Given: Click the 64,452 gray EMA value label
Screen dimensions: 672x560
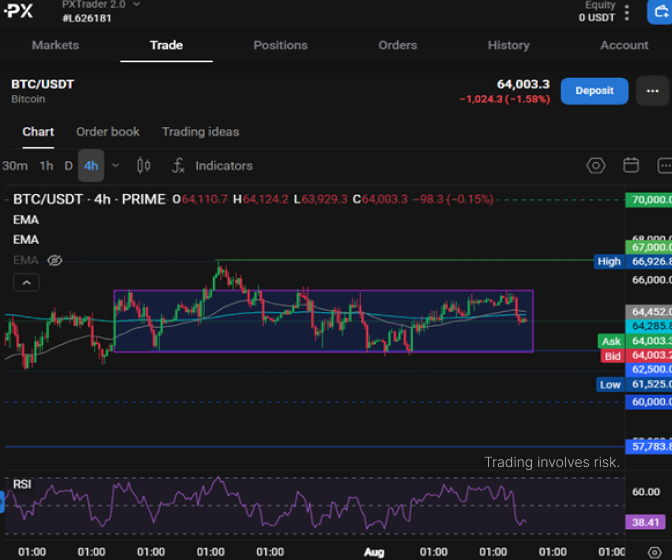Looking at the screenshot, I should click(x=649, y=311).
